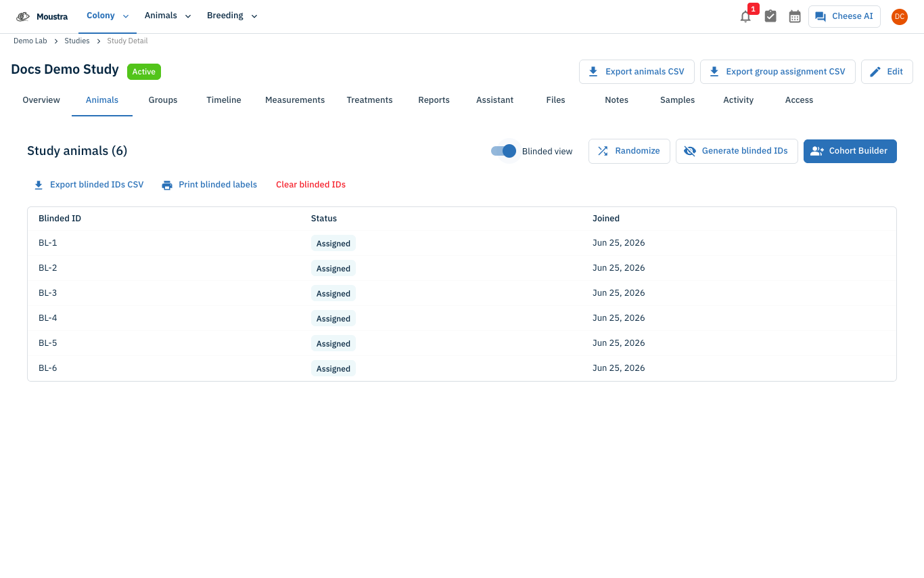Open the Cohort Builder
Screen dimensions: 924x578
click(x=850, y=151)
